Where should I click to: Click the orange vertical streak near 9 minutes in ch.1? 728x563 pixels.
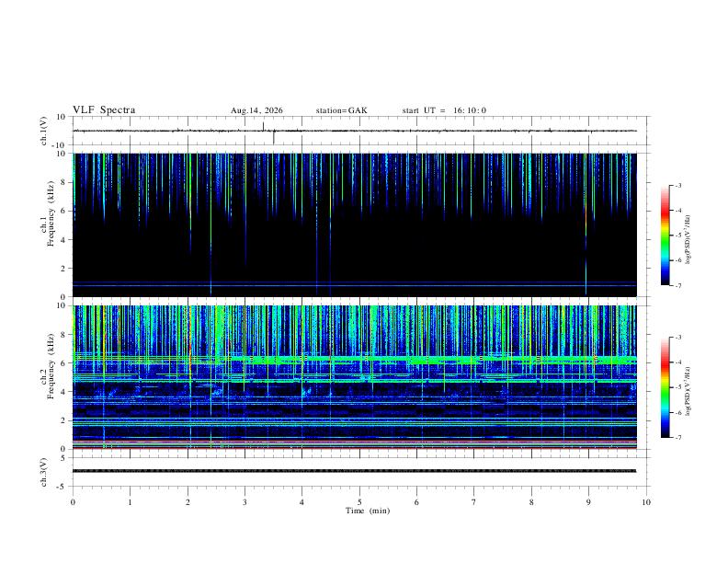(586, 218)
